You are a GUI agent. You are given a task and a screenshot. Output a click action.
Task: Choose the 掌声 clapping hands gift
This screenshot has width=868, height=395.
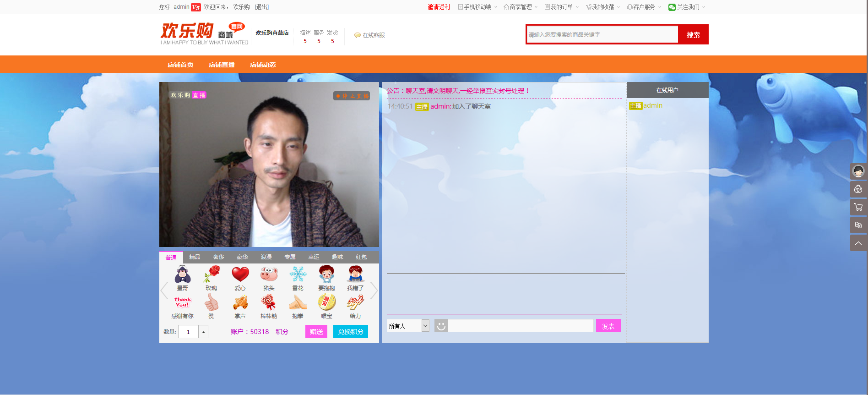240,302
